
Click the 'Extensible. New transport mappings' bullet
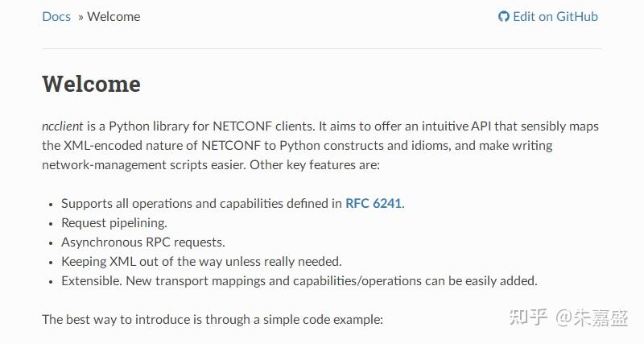click(x=299, y=280)
